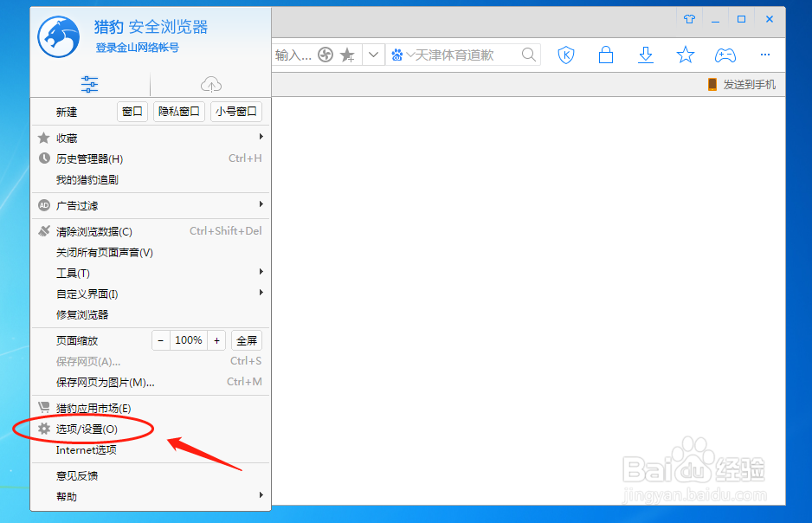
Task: Open a new 隐私窗口 private window
Action: click(178, 112)
